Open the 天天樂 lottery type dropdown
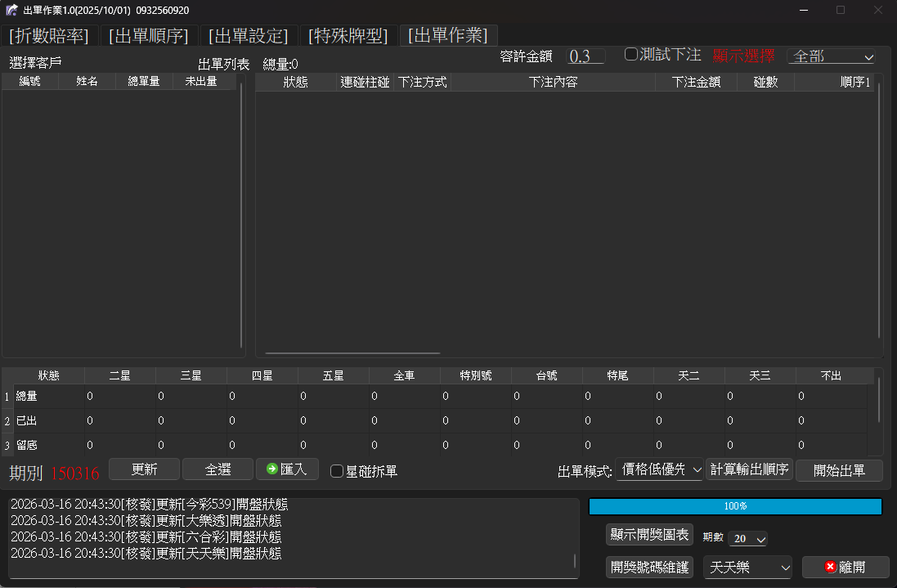 (x=747, y=567)
